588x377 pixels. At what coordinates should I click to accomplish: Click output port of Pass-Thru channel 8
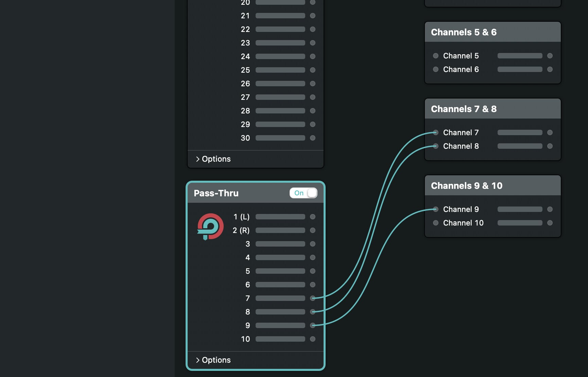pyautogui.click(x=313, y=312)
